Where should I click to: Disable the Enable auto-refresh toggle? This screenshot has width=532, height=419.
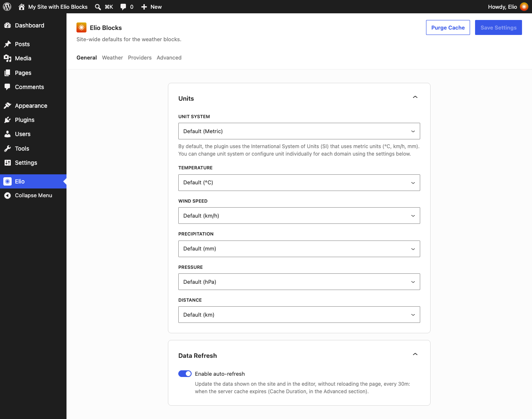pos(185,374)
